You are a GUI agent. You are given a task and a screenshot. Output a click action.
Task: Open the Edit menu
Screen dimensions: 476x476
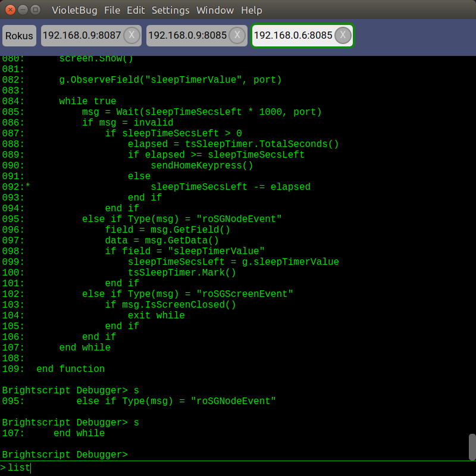click(136, 10)
